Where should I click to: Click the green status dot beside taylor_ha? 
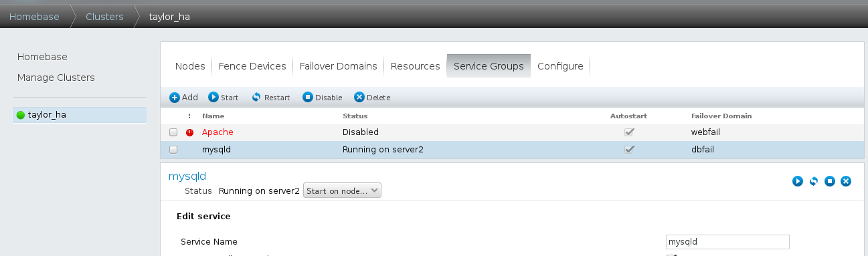21,115
